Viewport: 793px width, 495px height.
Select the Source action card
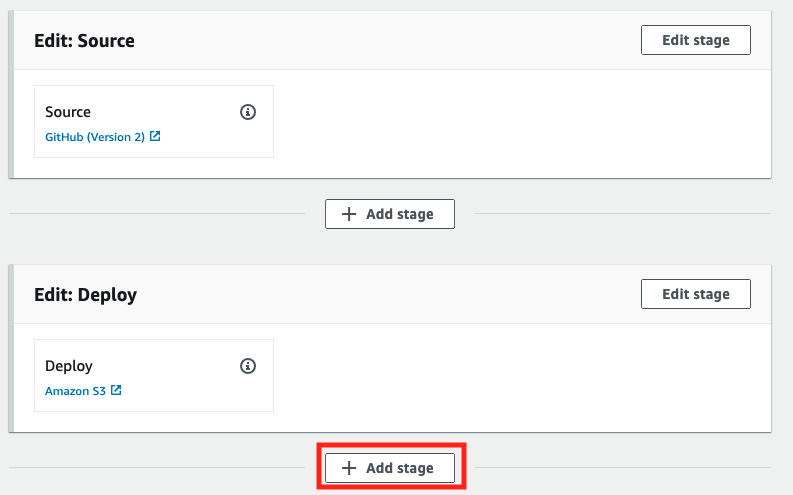coord(154,121)
